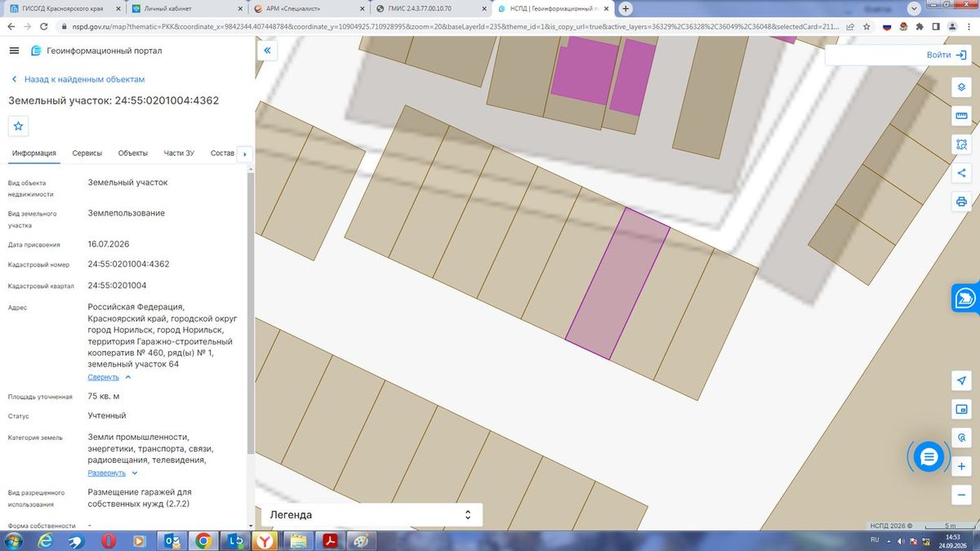Log in with the Войти button
The image size is (980, 551).
click(x=946, y=55)
